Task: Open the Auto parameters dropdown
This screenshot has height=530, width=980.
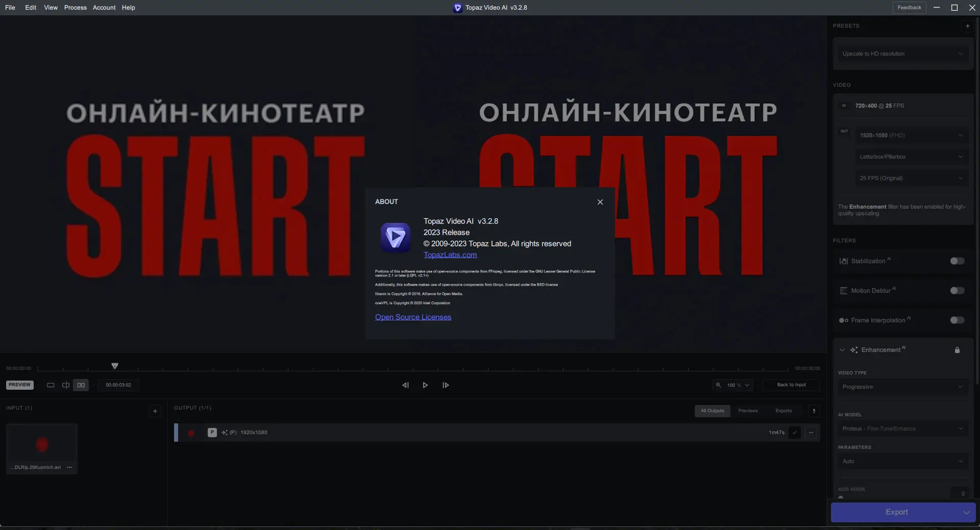Action: [902, 461]
